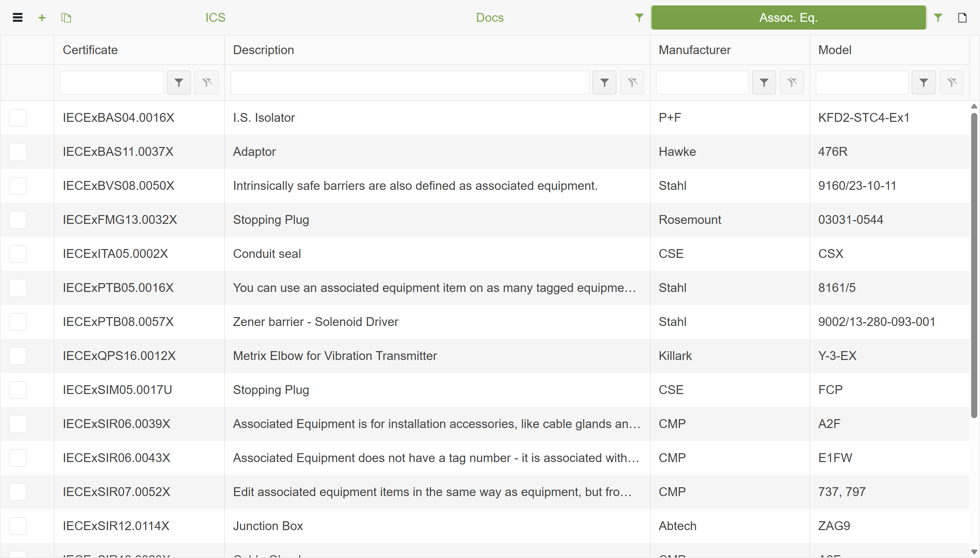The width and height of the screenshot is (980, 558).
Task: Select the Hawke manufacturer cell
Action: click(x=730, y=152)
